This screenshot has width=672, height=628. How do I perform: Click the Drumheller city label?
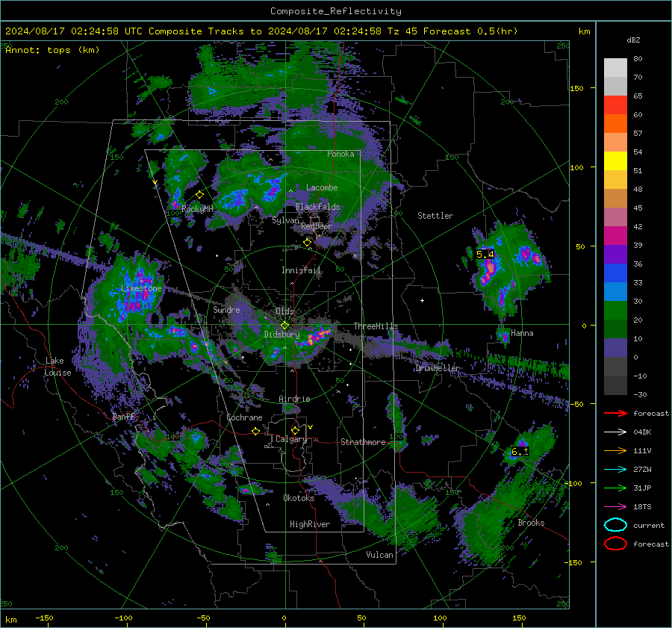click(x=438, y=368)
